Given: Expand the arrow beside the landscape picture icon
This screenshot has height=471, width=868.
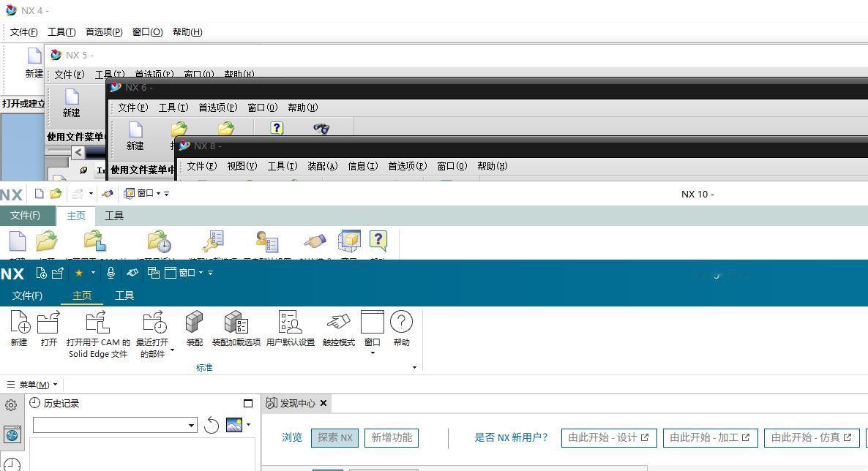Looking at the screenshot, I should [249, 424].
